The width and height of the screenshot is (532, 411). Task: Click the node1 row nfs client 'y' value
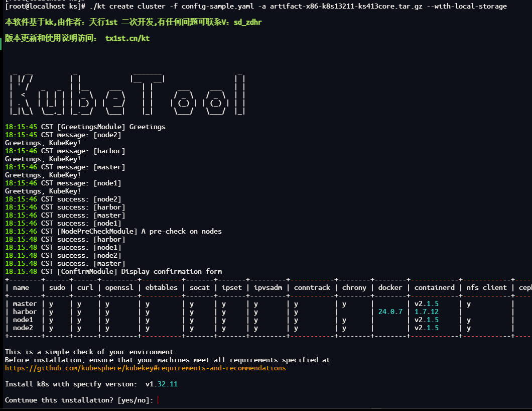pyautogui.click(x=469, y=320)
